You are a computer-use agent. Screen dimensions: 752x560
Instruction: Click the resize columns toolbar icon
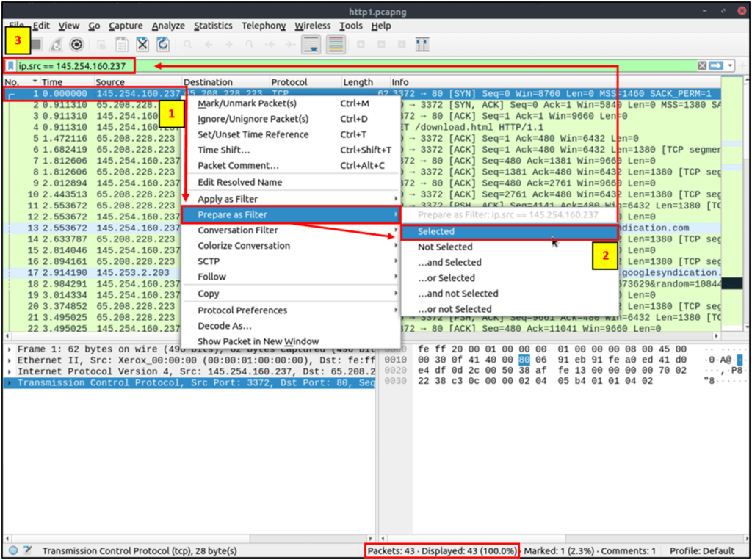point(422,45)
